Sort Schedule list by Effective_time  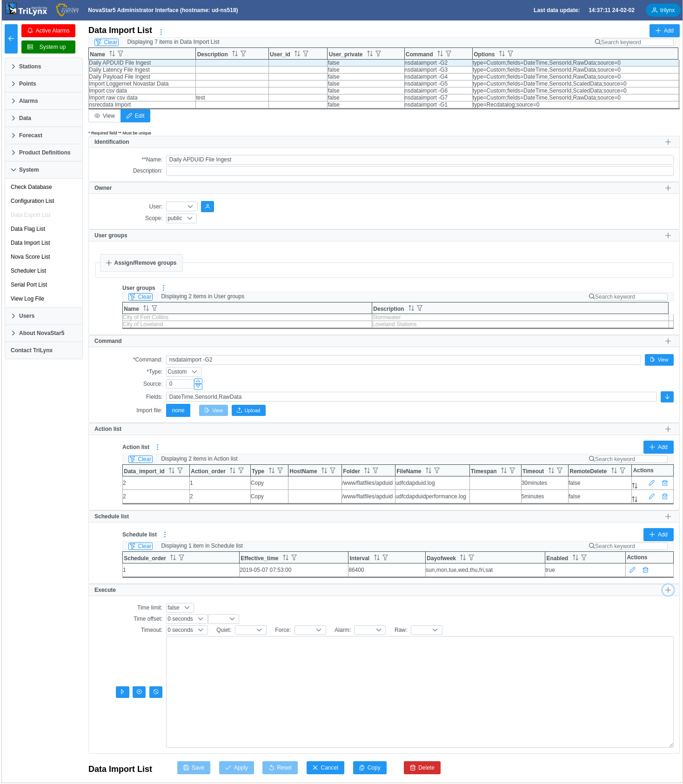pos(286,558)
